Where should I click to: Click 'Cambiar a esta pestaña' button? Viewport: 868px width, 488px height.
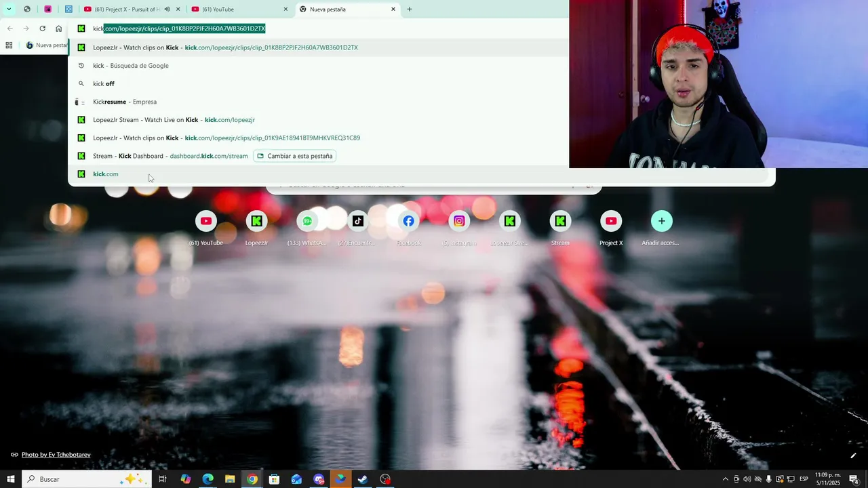[x=294, y=156]
